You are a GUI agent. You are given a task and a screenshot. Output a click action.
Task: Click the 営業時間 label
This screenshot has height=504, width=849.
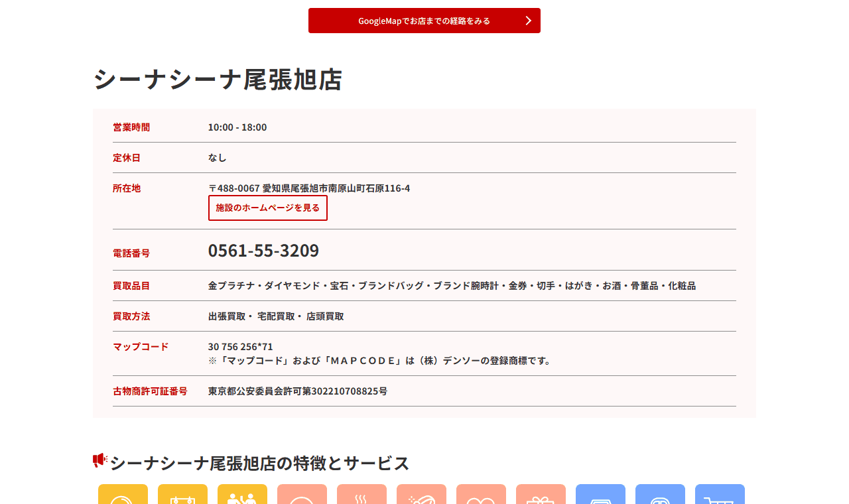[x=131, y=127]
